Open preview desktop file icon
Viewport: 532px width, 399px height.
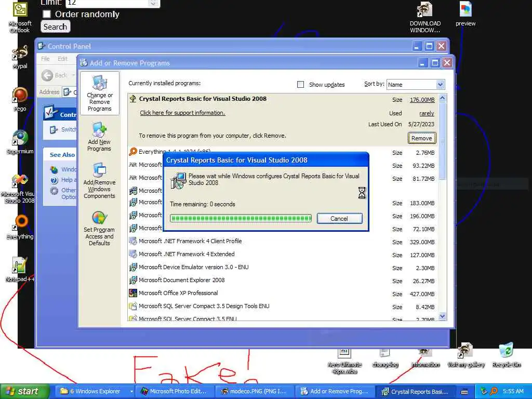(x=465, y=9)
